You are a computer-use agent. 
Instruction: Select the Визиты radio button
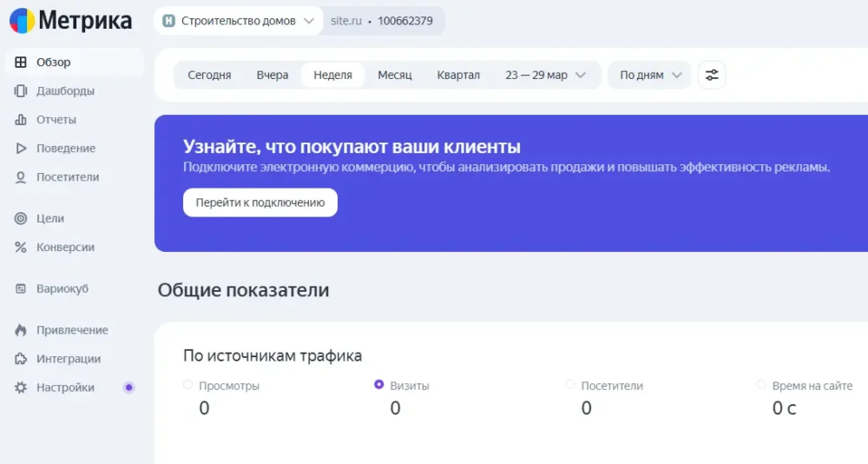[379, 385]
